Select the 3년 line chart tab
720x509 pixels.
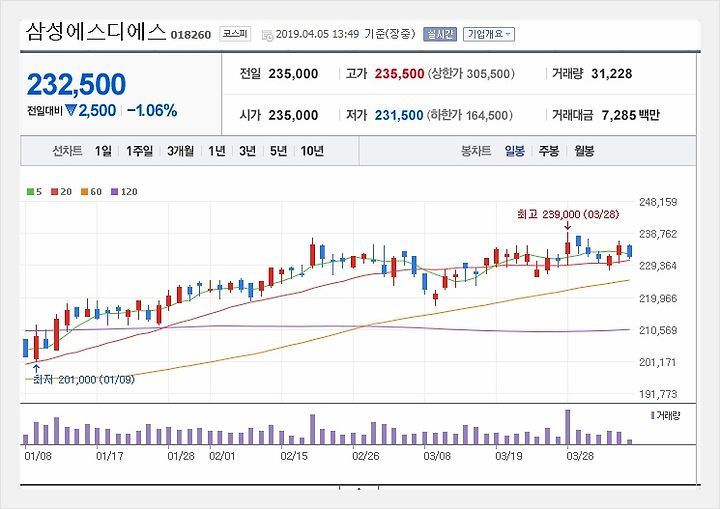(248, 151)
